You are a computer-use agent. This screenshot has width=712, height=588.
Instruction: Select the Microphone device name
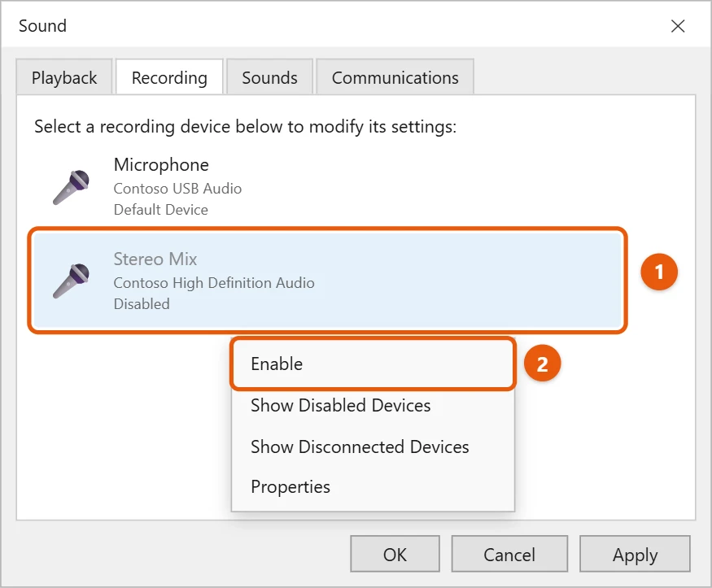coord(161,165)
